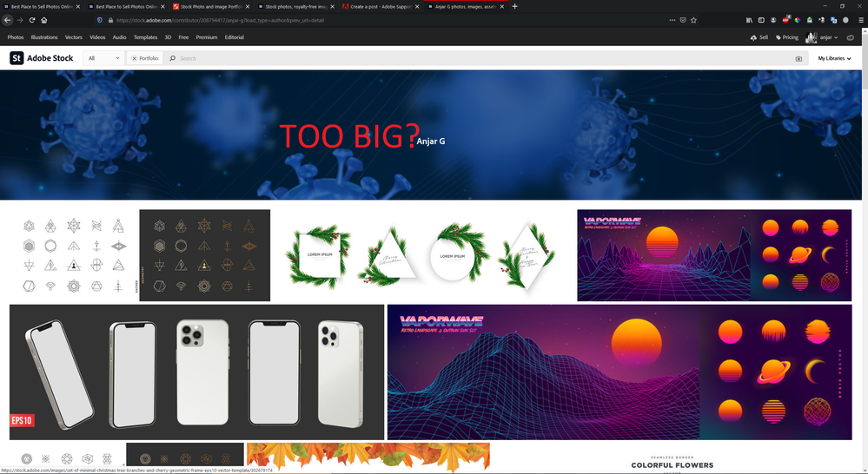The image size is (868, 474).
Task: Go to the Editorial section link
Action: [x=235, y=37]
